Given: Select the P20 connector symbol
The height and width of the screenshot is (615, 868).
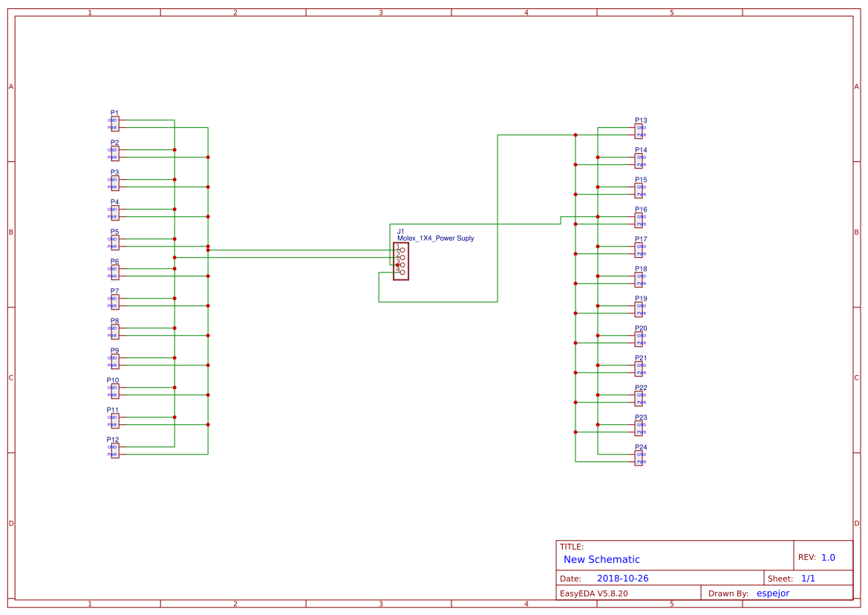Looking at the screenshot, I should pyautogui.click(x=639, y=338).
